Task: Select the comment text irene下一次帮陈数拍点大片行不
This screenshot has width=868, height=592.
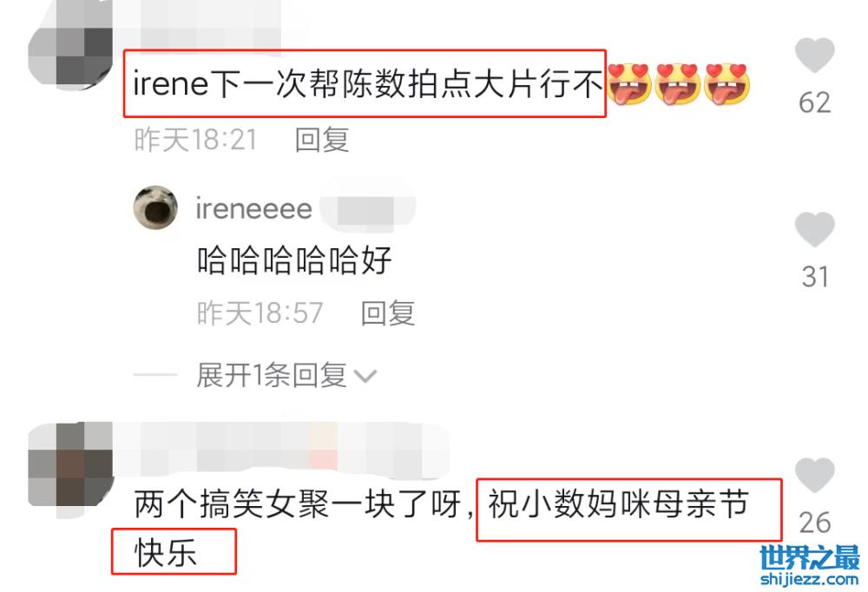Action: tap(367, 84)
